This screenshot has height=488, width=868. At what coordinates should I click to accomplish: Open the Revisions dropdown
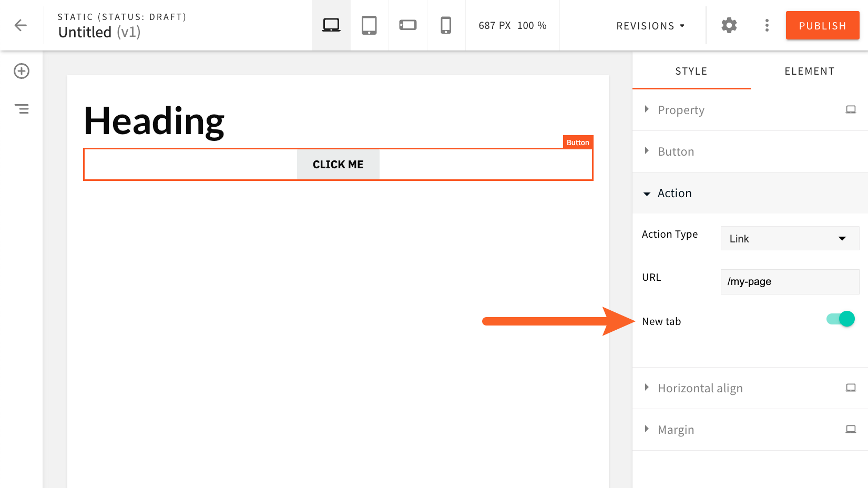650,25
